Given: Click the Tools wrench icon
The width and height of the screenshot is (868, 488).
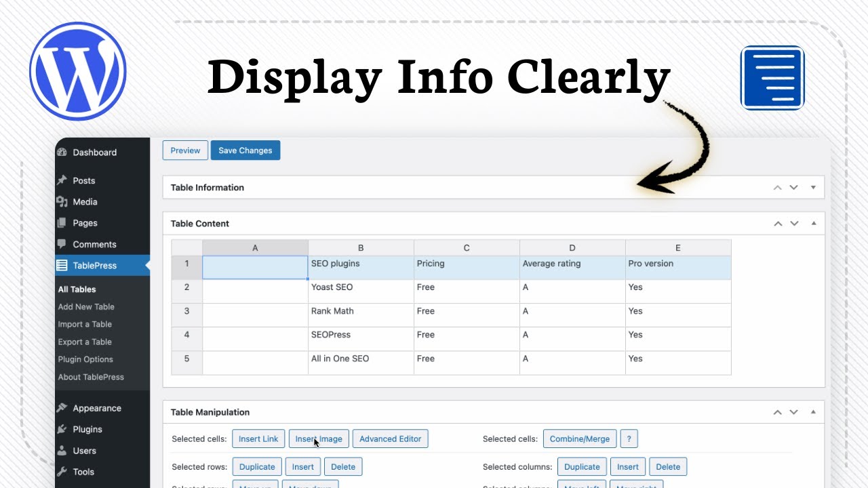Looking at the screenshot, I should (62, 472).
